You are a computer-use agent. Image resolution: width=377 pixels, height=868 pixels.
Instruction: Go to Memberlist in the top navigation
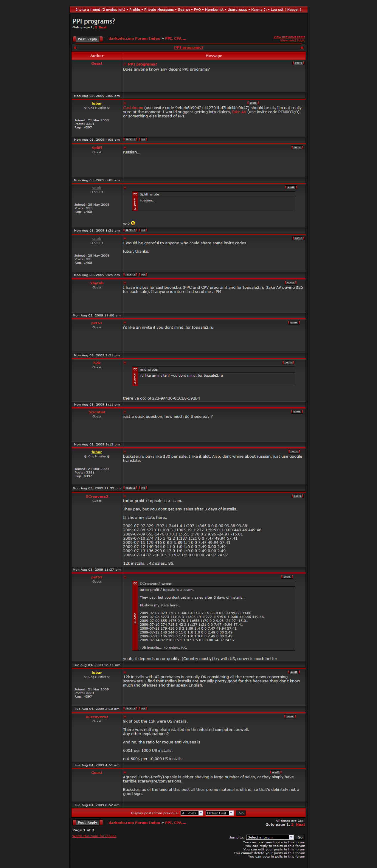[214, 10]
